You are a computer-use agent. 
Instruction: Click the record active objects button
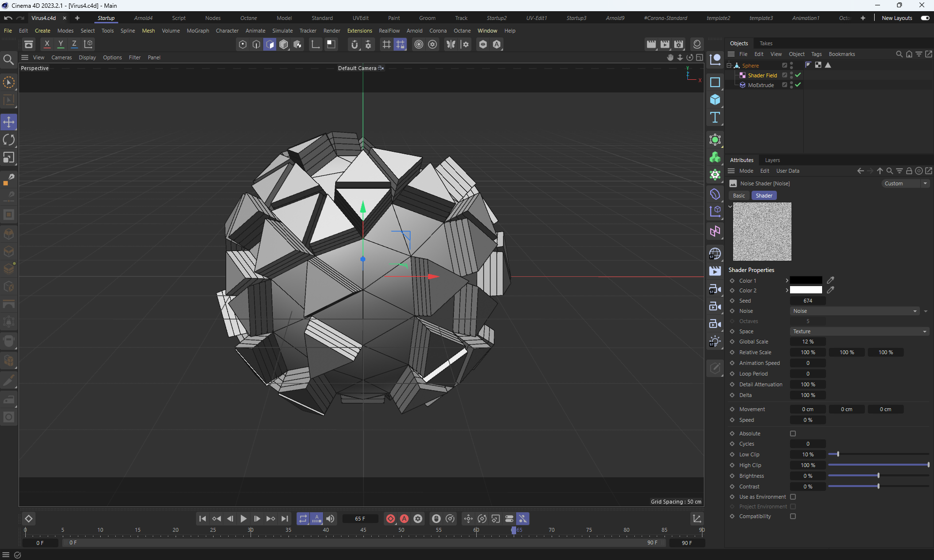click(x=390, y=519)
